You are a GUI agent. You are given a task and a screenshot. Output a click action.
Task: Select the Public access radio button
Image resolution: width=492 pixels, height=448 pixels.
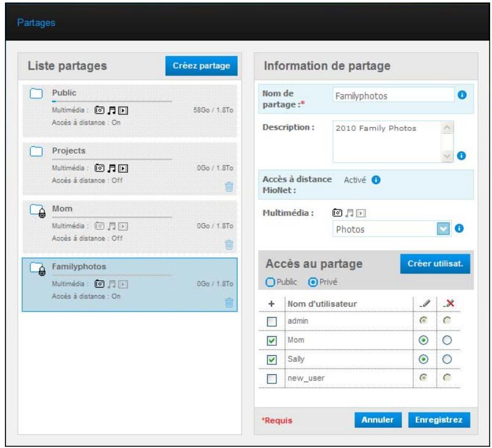270,282
